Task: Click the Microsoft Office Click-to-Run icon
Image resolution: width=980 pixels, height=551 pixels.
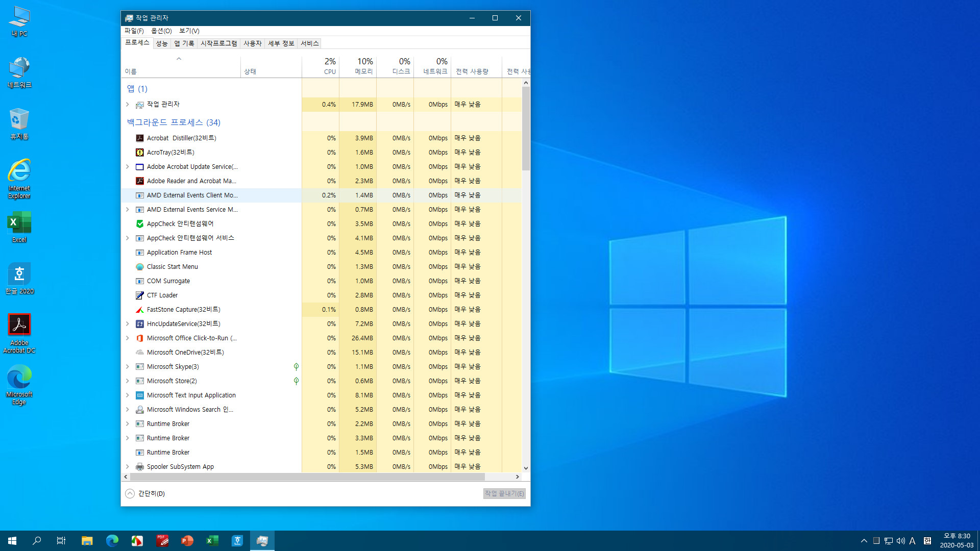Action: 139,338
